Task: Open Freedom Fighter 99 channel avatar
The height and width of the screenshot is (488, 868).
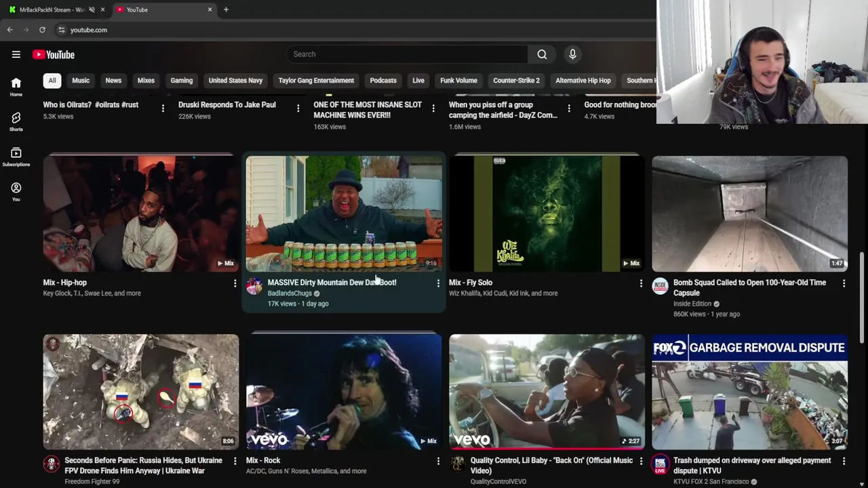Action: point(51,464)
